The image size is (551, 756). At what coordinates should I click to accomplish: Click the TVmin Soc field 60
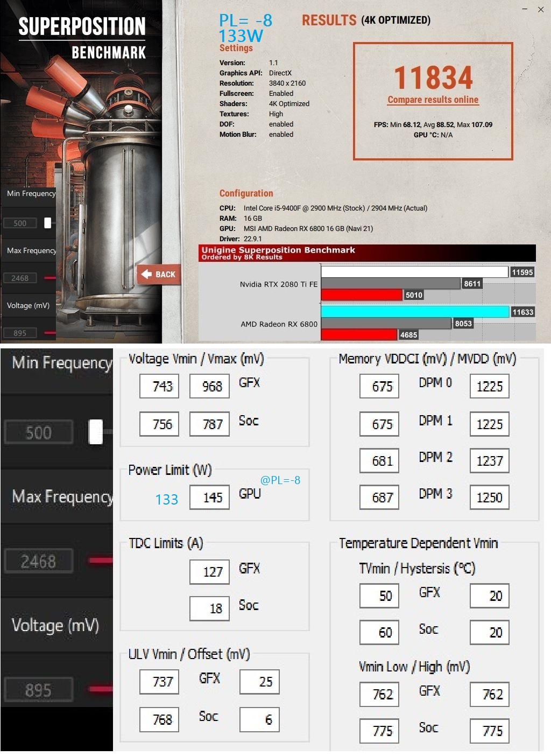tap(379, 633)
